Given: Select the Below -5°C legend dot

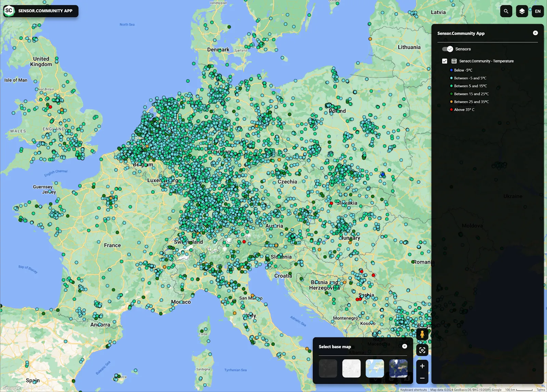Looking at the screenshot, I should pyautogui.click(x=451, y=70).
